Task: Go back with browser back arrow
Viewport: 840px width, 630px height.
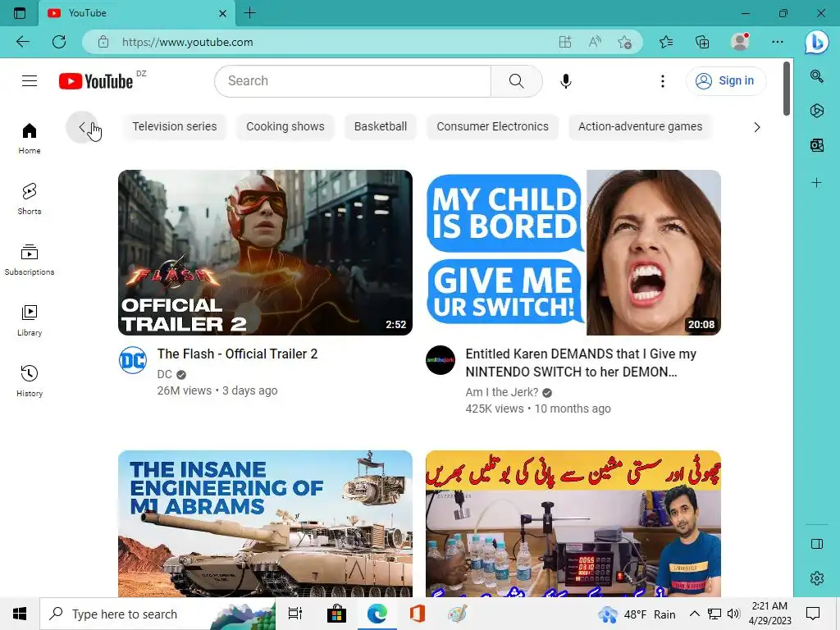Action: point(23,42)
